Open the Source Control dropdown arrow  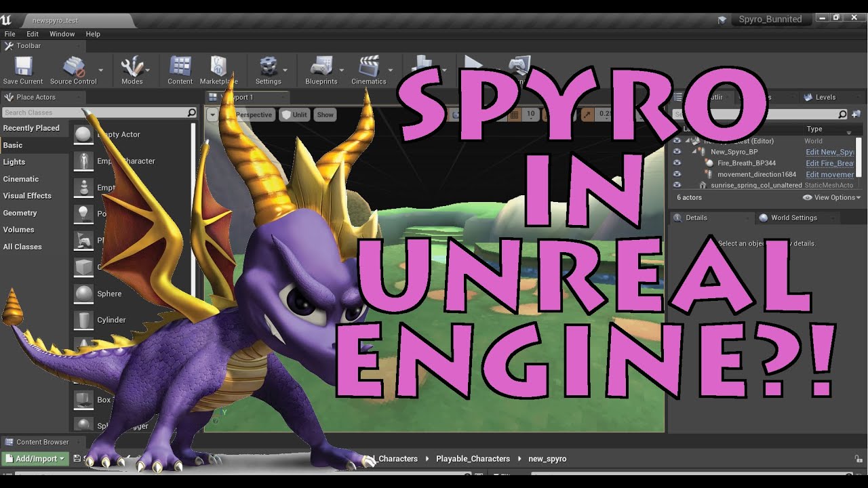tap(101, 70)
